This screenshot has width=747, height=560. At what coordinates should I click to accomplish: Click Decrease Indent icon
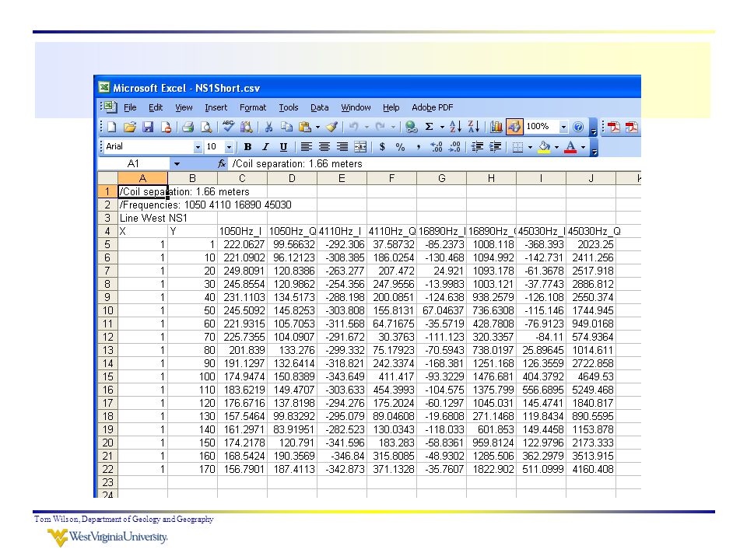(477, 147)
